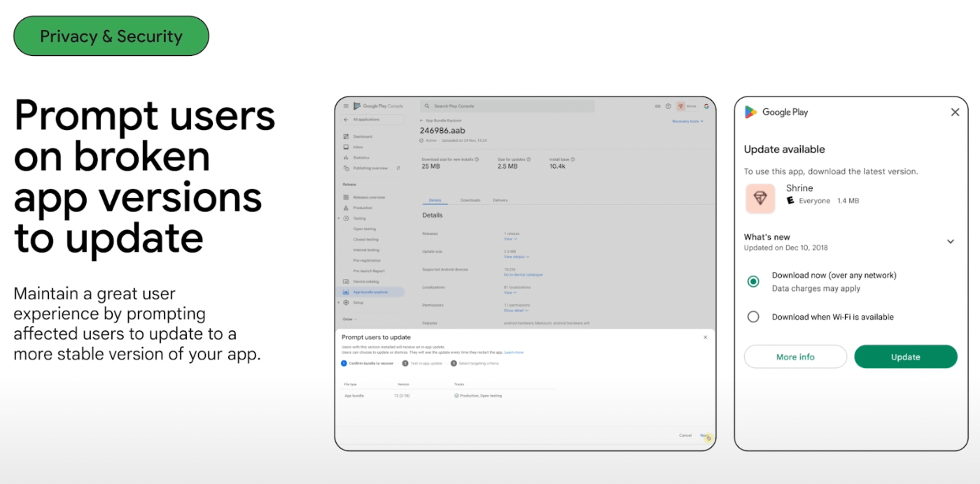Open Internal testing in the sidebar
Image resolution: width=980 pixels, height=484 pixels.
pyautogui.click(x=366, y=250)
